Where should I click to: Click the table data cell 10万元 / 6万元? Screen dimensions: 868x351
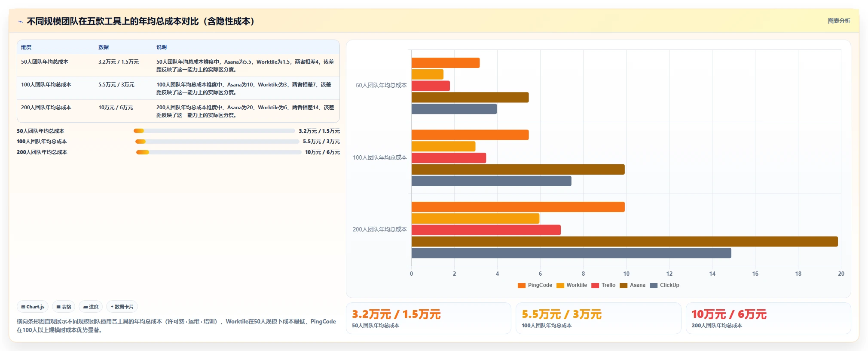pos(116,108)
